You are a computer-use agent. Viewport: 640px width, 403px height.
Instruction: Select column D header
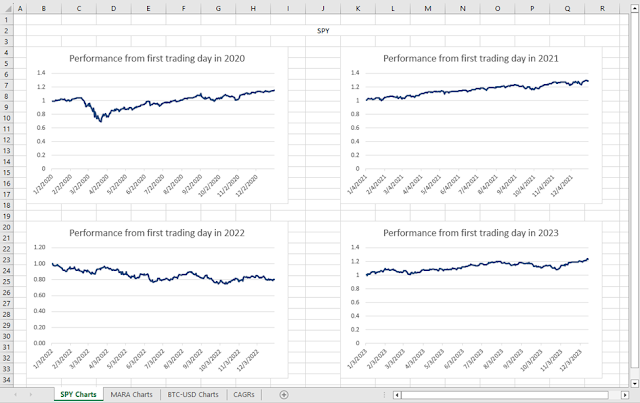[113, 8]
